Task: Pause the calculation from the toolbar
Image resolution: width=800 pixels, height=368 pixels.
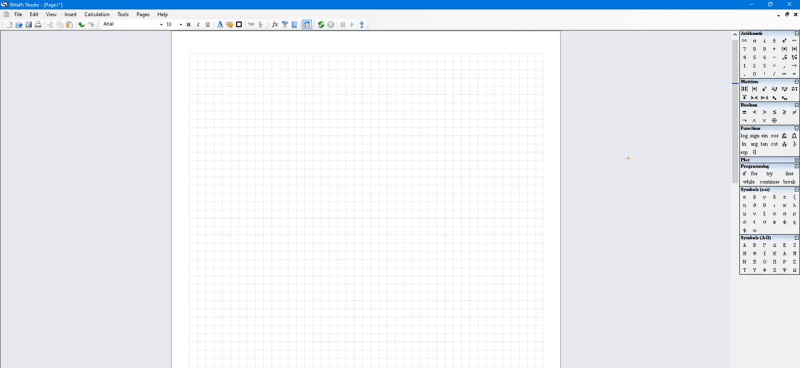Action: pos(342,24)
